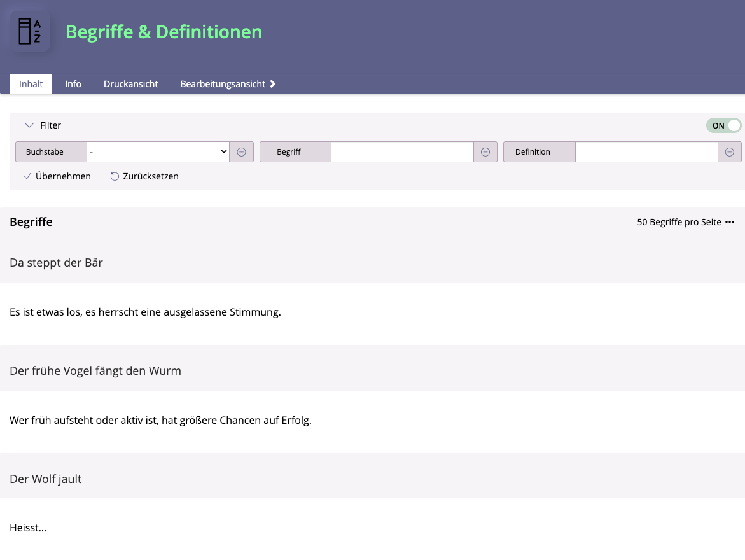
Task: Open the three-dots menu beside Begriffe pro Seite
Action: (730, 222)
